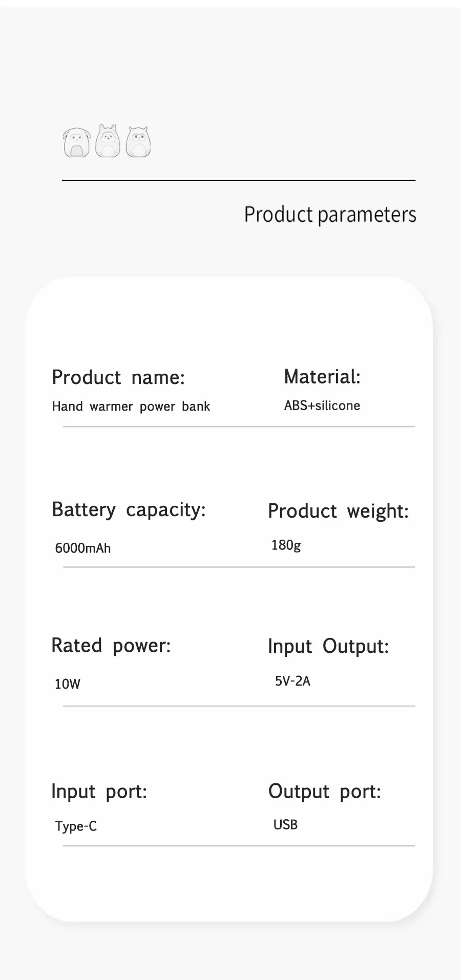461x980 pixels.
Task: Click the pointy-eared fox mascot icon
Action: click(108, 141)
